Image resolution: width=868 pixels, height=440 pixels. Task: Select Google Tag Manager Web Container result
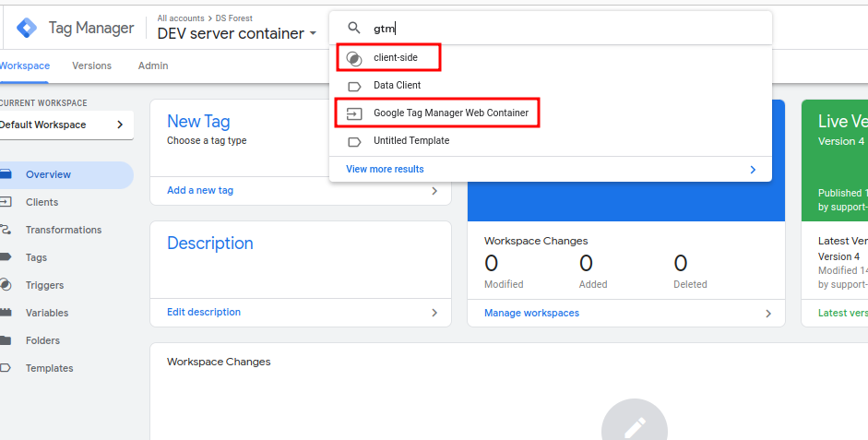click(450, 113)
